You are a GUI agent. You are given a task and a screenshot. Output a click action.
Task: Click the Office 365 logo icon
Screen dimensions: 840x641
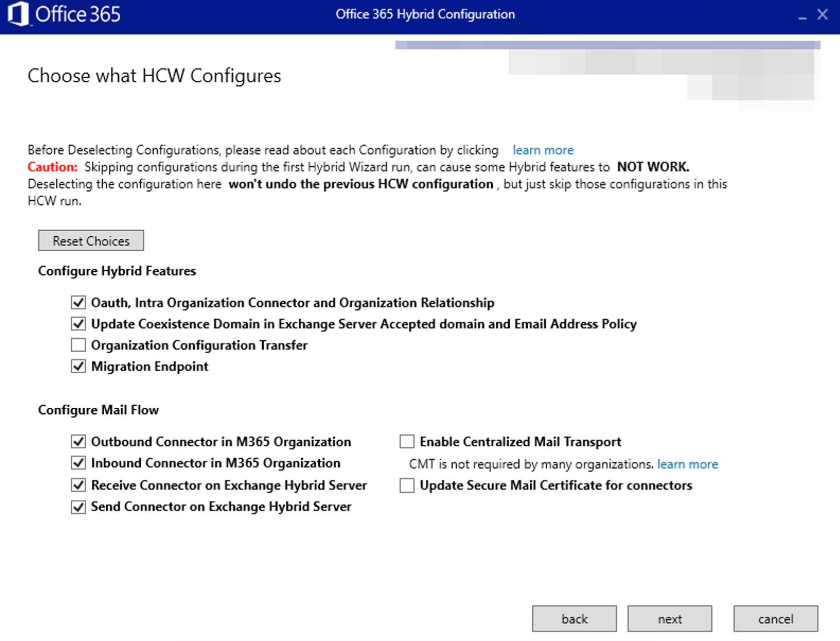pyautogui.click(x=19, y=15)
